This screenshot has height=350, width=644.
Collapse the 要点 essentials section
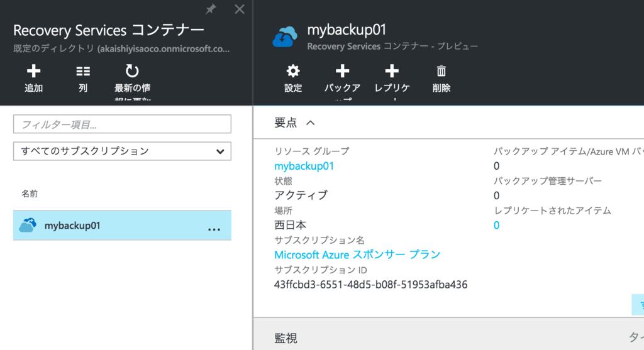(311, 123)
